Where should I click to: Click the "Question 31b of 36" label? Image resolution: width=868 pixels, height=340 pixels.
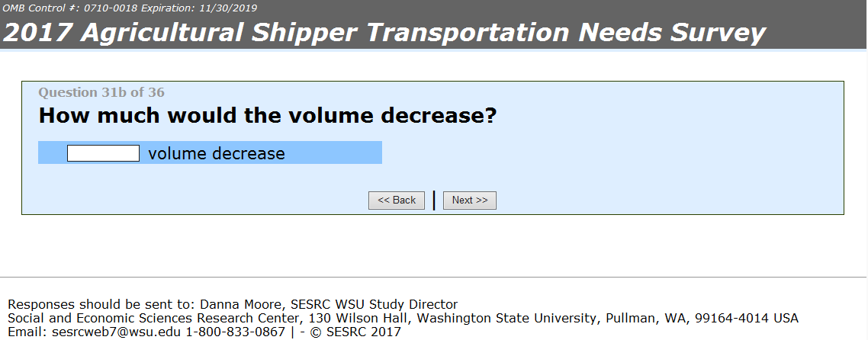click(x=101, y=93)
